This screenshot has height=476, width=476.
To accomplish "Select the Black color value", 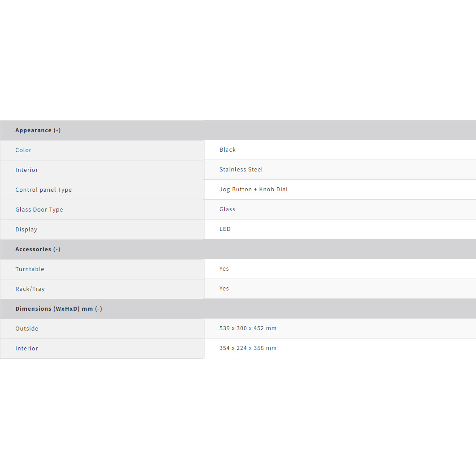I will [227, 150].
